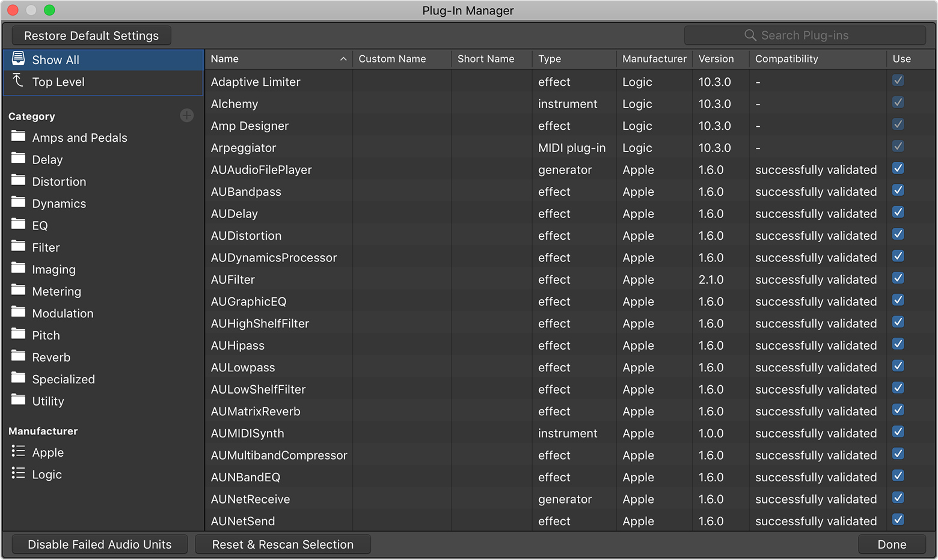Click version 2.1.0 of AUFilter

click(x=711, y=279)
